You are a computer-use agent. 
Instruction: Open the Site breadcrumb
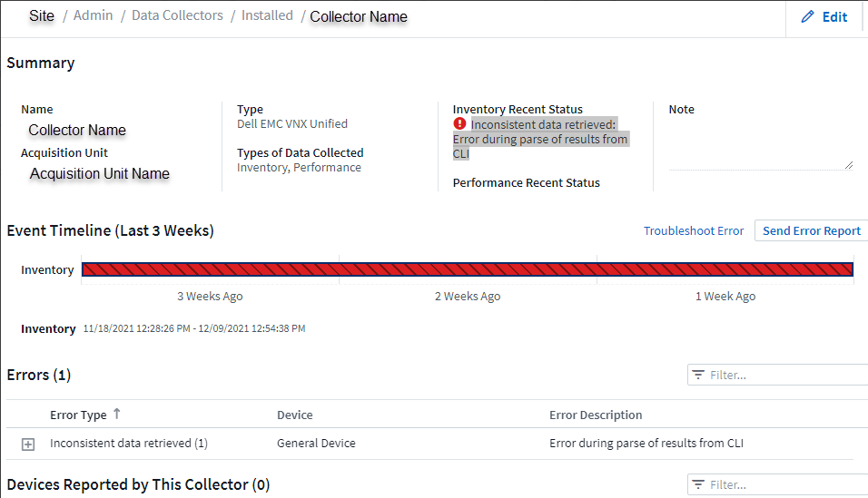click(x=42, y=15)
